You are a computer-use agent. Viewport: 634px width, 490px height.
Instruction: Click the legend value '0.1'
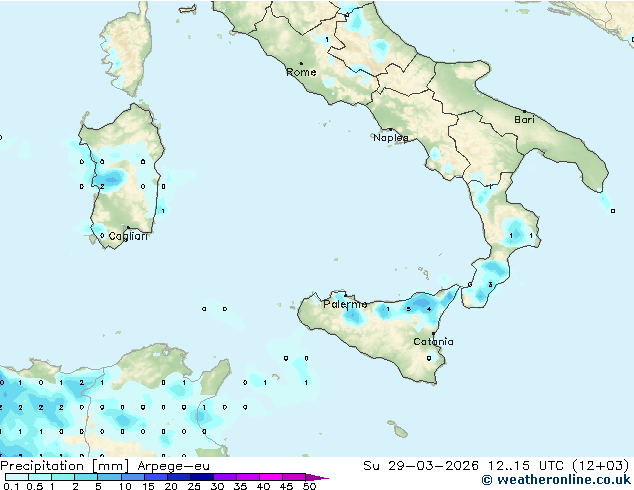12,486
